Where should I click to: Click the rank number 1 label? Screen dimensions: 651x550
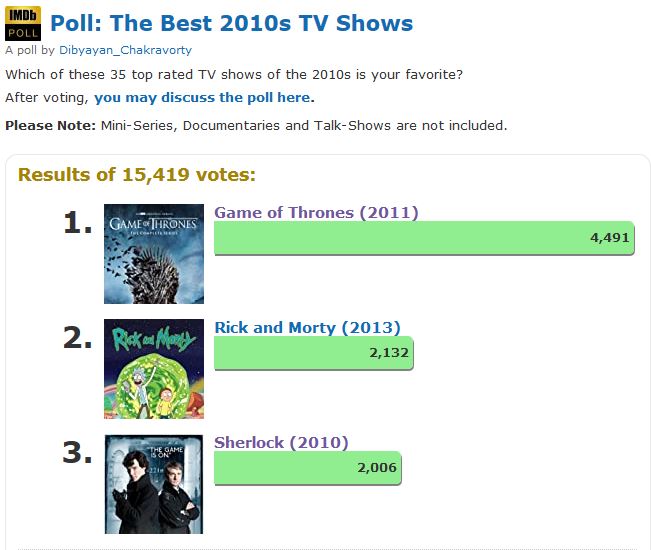point(78,223)
